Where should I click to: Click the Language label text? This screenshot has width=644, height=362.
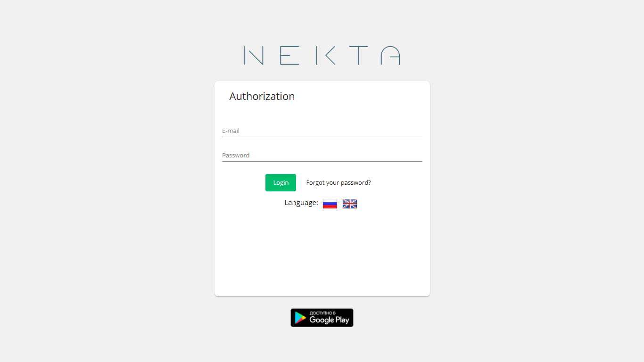pyautogui.click(x=301, y=203)
